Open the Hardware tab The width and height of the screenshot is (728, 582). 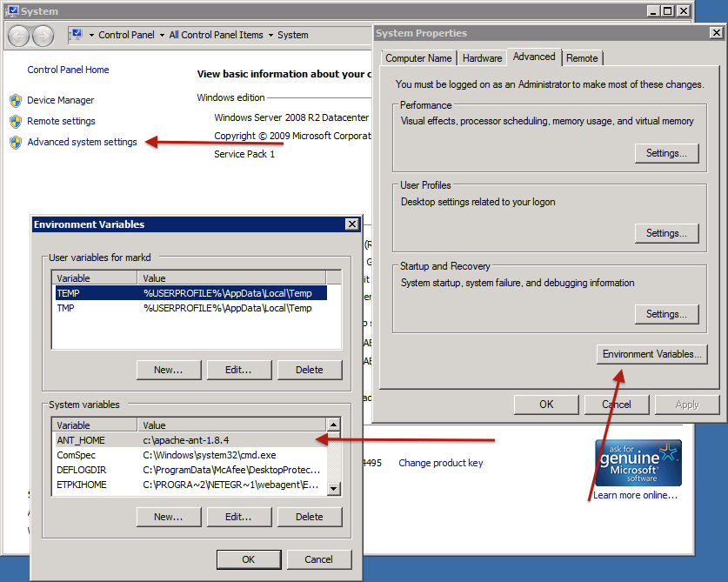click(x=482, y=58)
